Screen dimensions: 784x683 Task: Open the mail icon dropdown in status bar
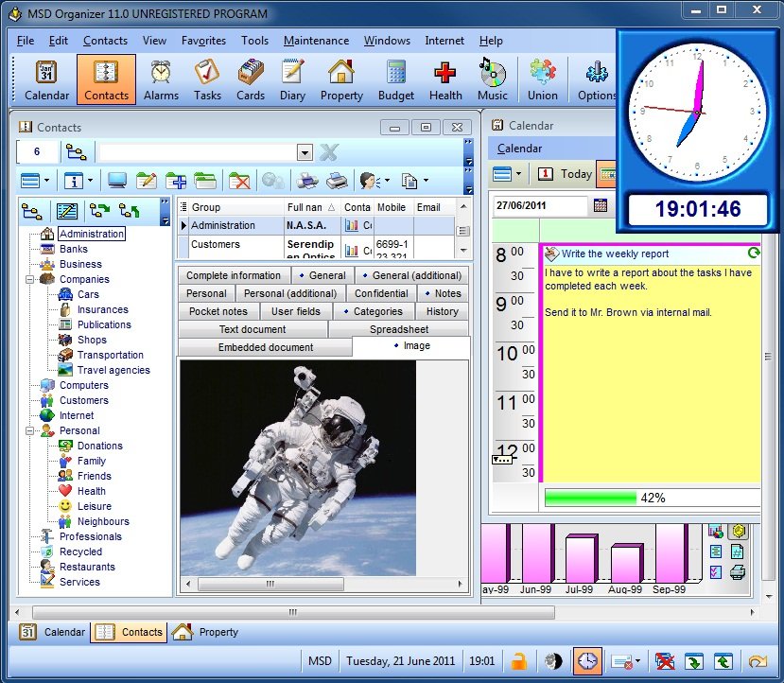click(x=637, y=661)
